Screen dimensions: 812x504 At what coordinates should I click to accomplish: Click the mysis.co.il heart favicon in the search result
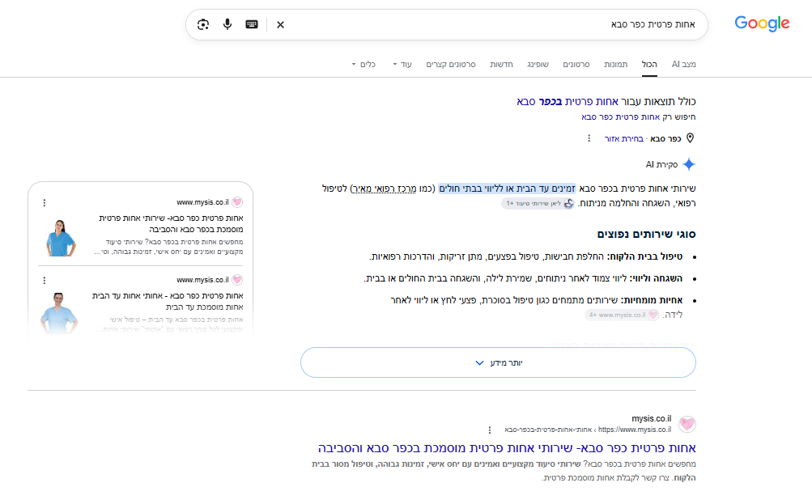pos(687,424)
